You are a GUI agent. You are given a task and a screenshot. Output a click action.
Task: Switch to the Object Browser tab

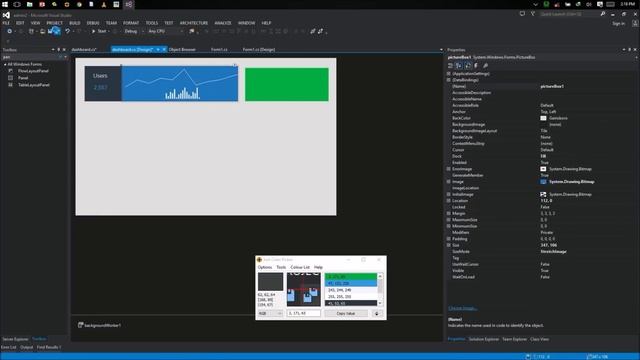point(182,50)
